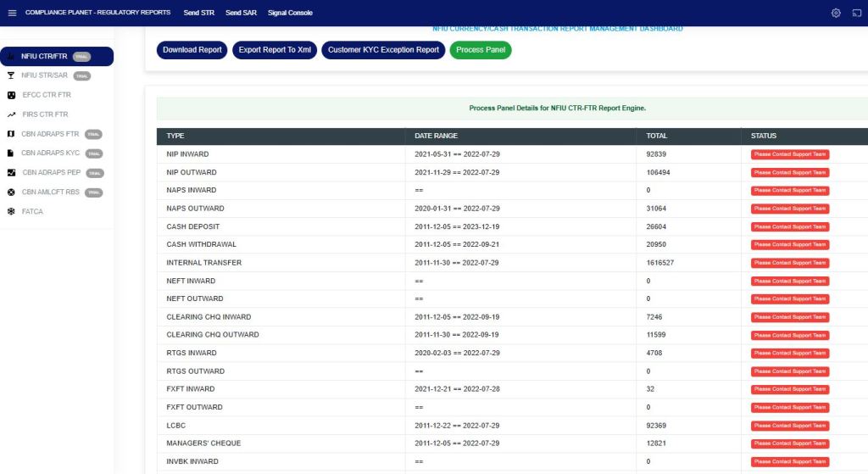Click the CBN ADRAPS FTR map icon
Image resolution: width=868 pixels, height=474 pixels.
click(11, 134)
